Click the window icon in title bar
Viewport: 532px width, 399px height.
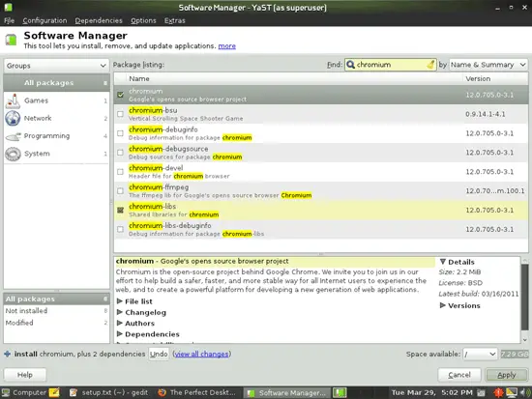pyautogui.click(x=8, y=7)
